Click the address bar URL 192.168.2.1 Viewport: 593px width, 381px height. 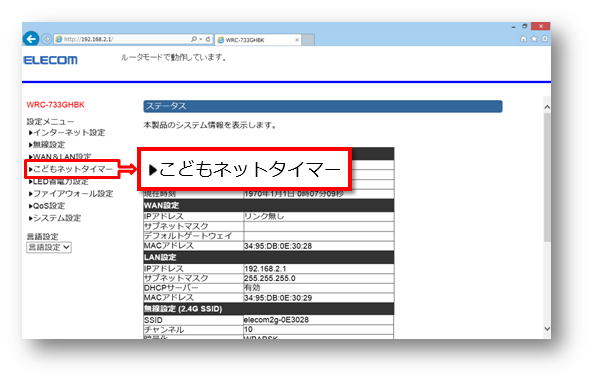pos(88,39)
